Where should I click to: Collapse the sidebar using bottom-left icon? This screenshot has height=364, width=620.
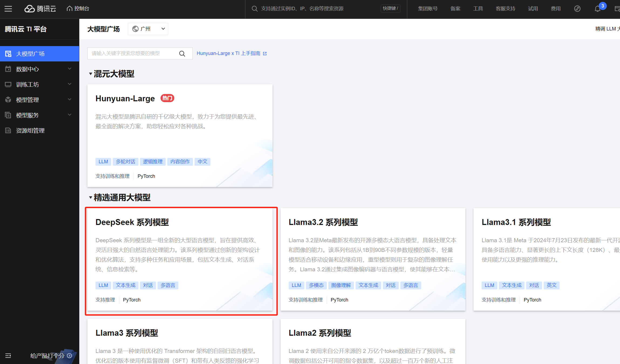8,356
